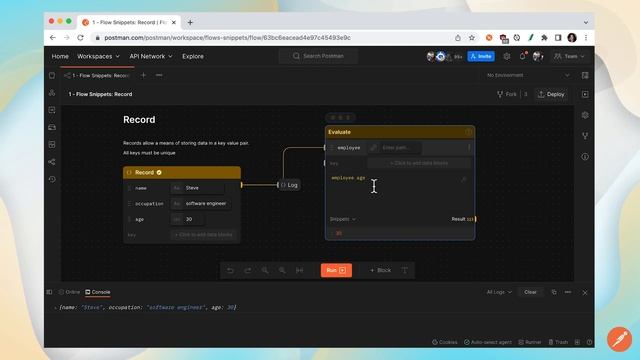Viewport: 640px width, 360px height.
Task: Open the Monitors sidebar icon
Action: [52, 144]
